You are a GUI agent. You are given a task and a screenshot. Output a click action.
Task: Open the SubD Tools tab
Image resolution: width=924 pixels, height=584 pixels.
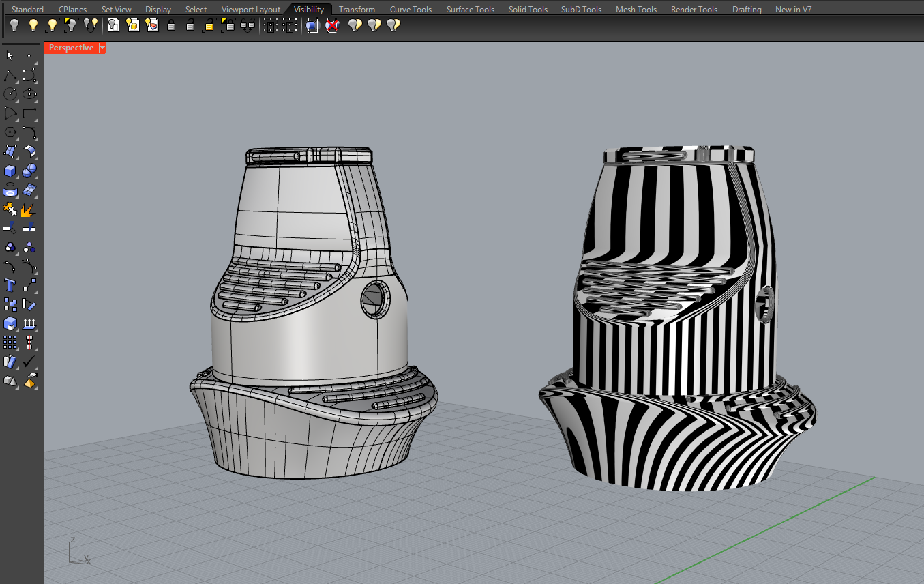[x=581, y=10]
